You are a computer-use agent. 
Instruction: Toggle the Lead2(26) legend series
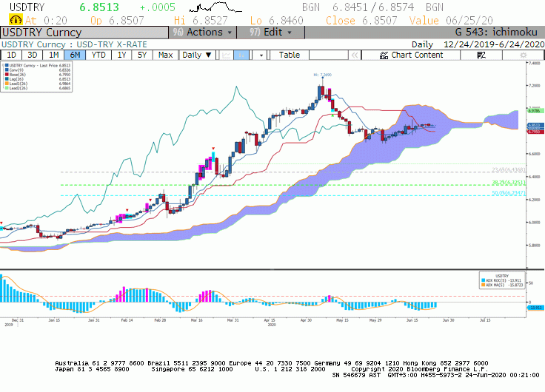tap(17, 88)
